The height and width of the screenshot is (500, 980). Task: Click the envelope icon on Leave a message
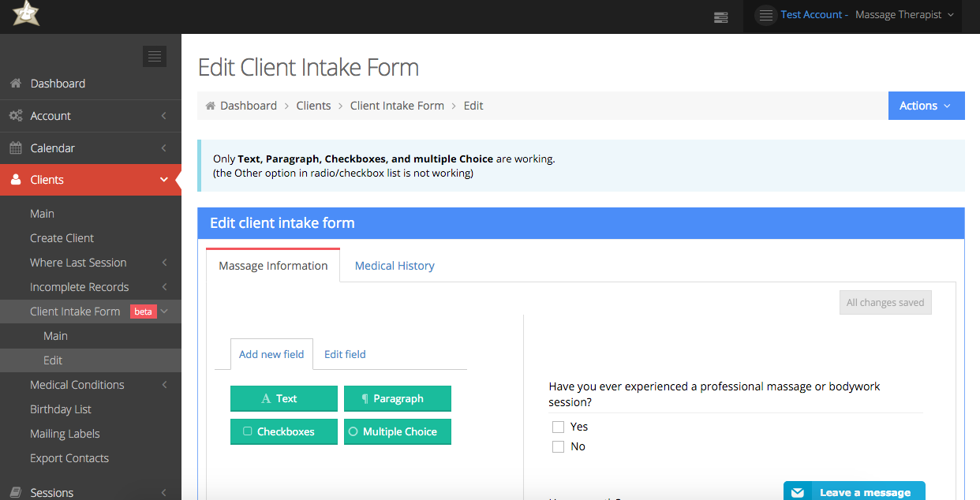[x=798, y=491]
